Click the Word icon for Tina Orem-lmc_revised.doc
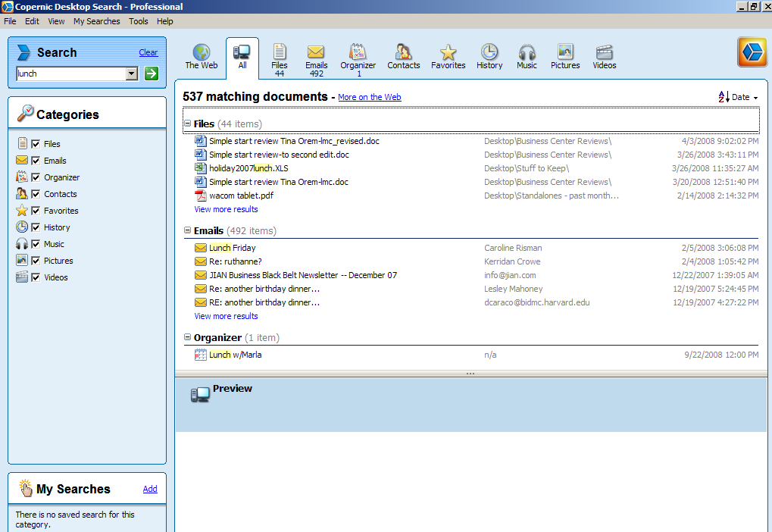772x532 pixels. (200, 141)
